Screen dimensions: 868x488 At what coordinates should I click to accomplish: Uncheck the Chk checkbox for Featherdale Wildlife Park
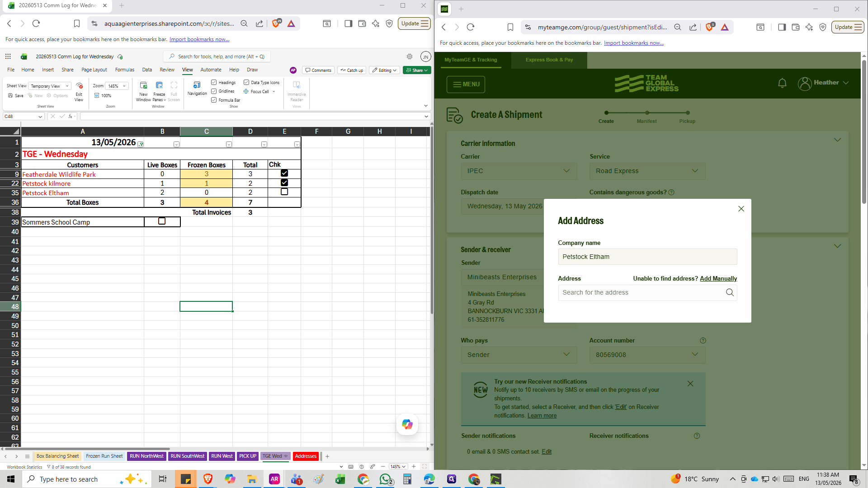tap(284, 173)
